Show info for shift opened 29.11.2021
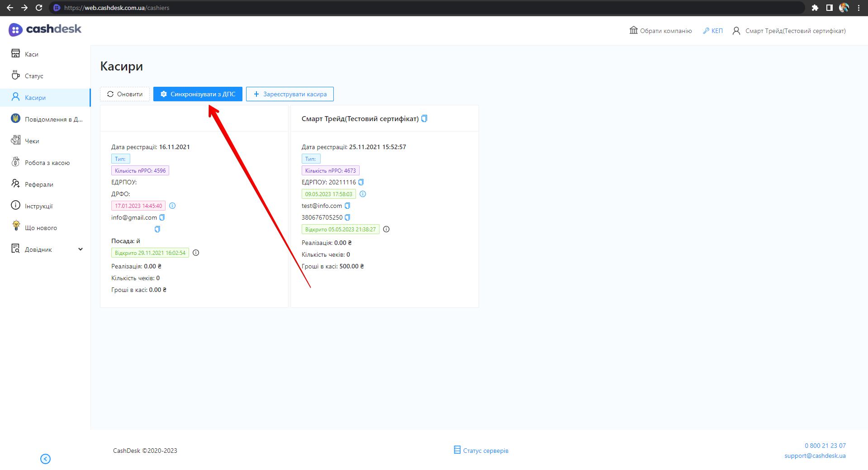868x470 pixels. [196, 253]
